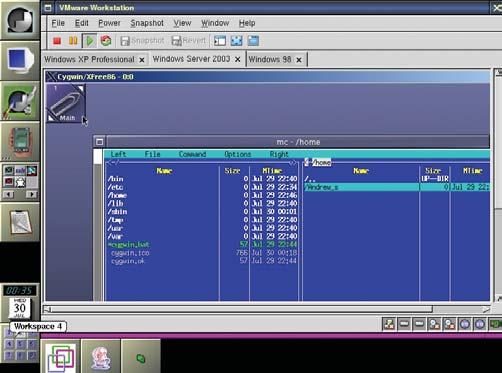Open the VMware Workstation window menu icon
The width and height of the screenshot is (502, 373).
pos(48,8)
